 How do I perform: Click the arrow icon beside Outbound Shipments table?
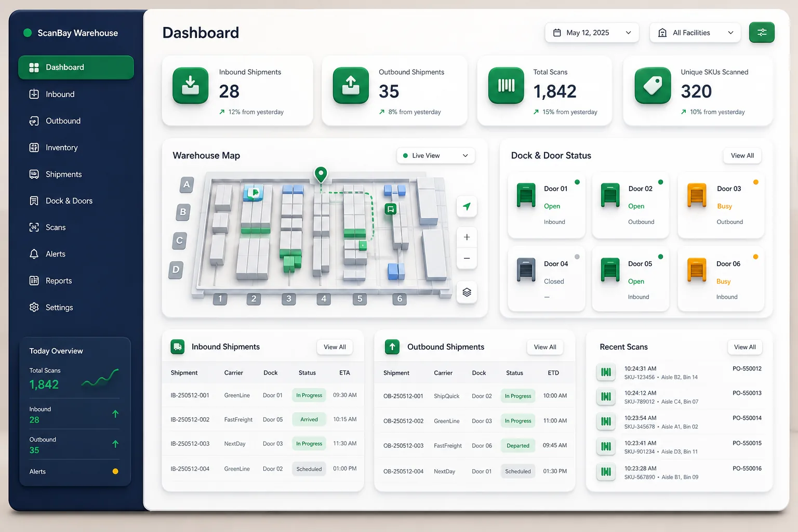[392, 347]
